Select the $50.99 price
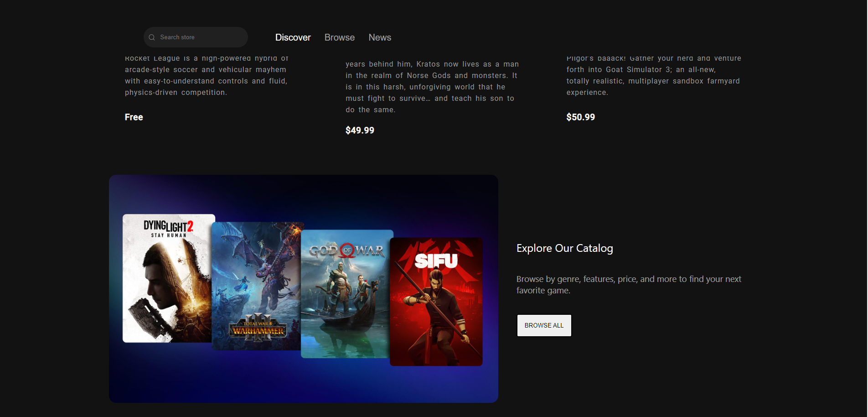The height and width of the screenshot is (417, 868). (x=580, y=117)
